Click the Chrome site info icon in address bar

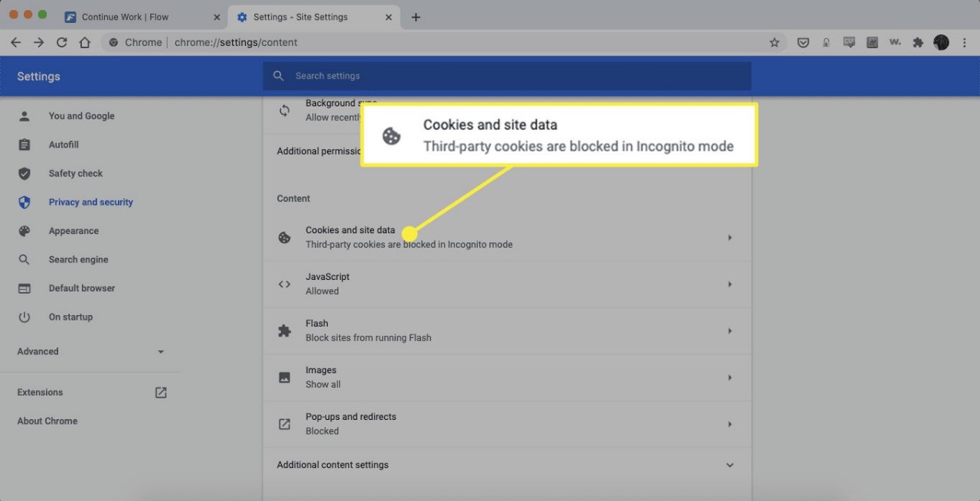(113, 43)
